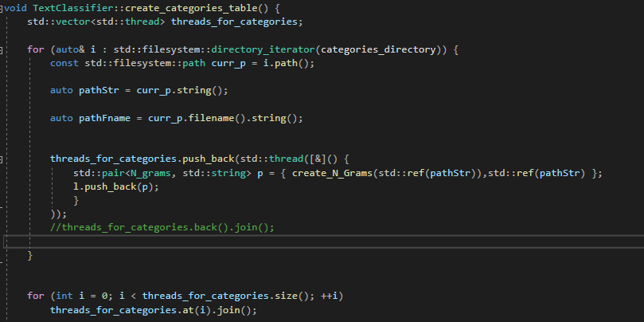This screenshot has width=644, height=322.
Task: Click pathStr in its auto declaration
Action: point(99,91)
